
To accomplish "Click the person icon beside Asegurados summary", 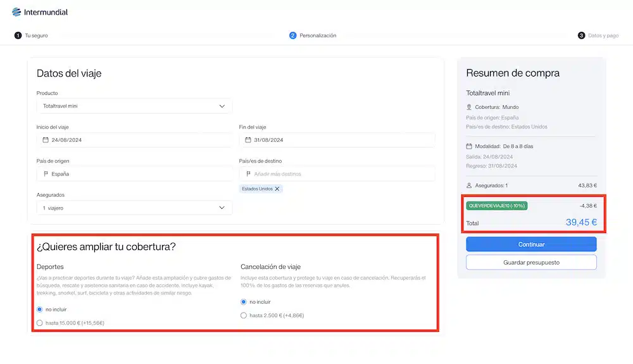I will (469, 185).
